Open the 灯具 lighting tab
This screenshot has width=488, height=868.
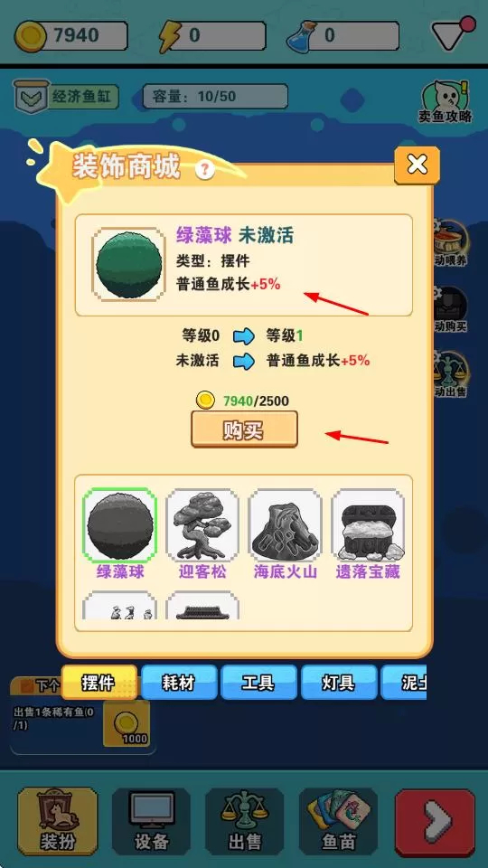pos(339,683)
